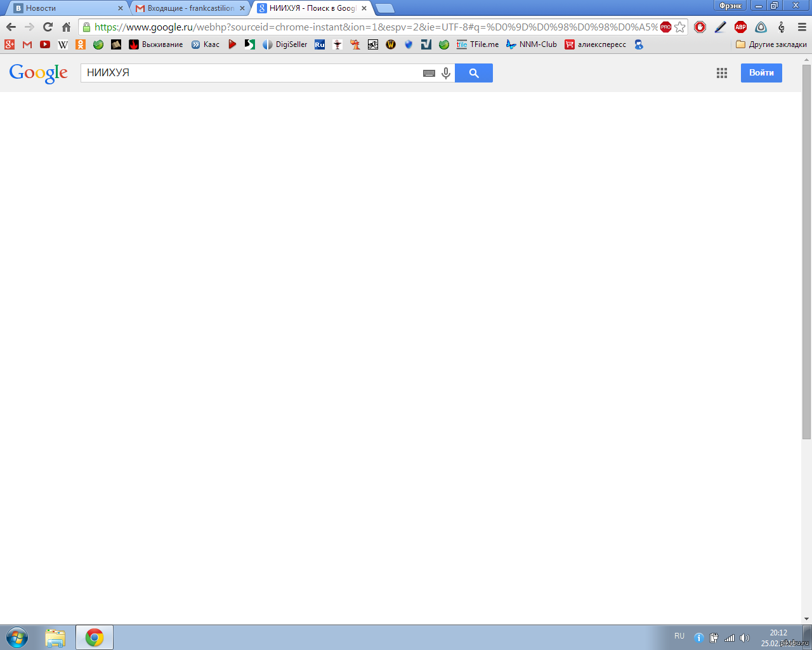Open the on-screen keyboard icon in search box
Screen dimensions: 812x650
(x=429, y=73)
